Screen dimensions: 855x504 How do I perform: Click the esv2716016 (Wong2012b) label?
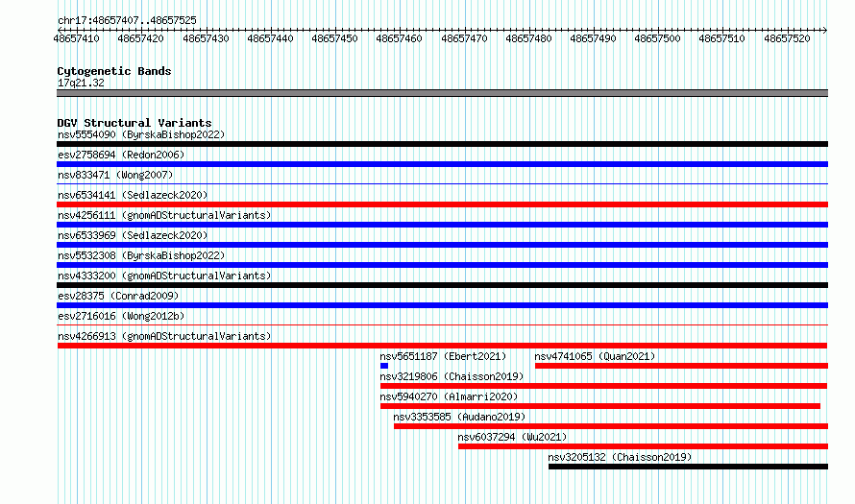[x=121, y=316]
